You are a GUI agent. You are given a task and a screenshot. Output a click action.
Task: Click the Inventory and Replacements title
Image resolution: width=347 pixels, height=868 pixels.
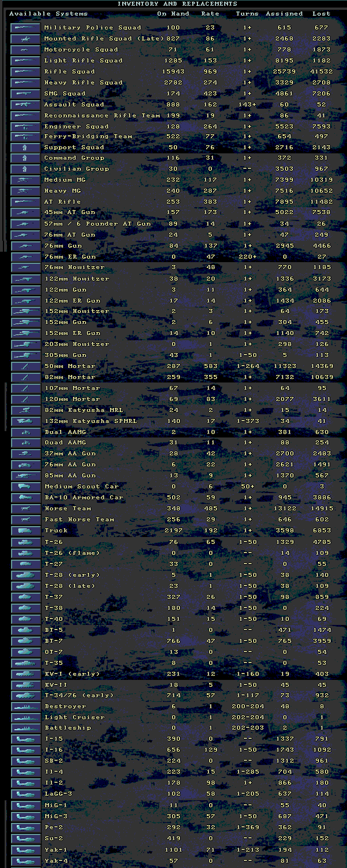pos(177,3)
